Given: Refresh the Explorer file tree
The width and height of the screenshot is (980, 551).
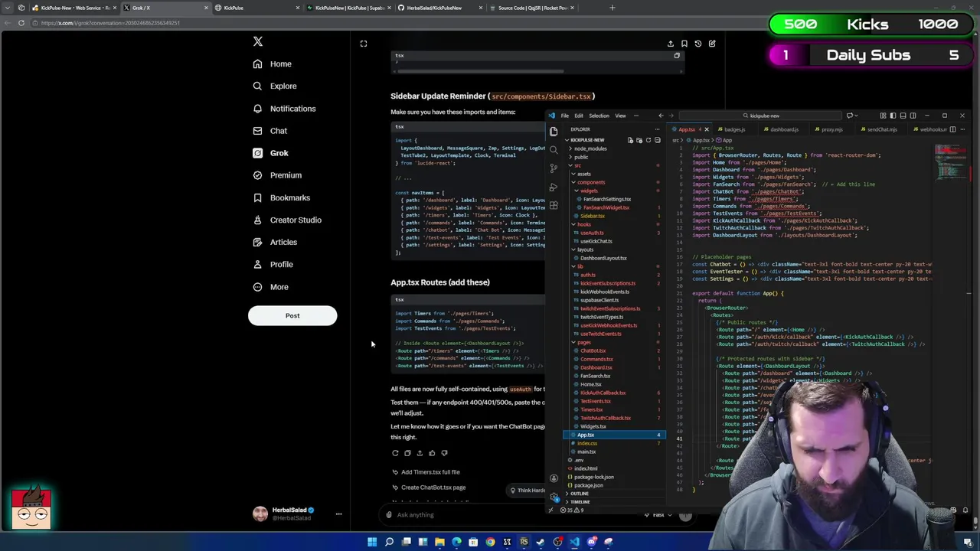Looking at the screenshot, I should pyautogui.click(x=648, y=140).
